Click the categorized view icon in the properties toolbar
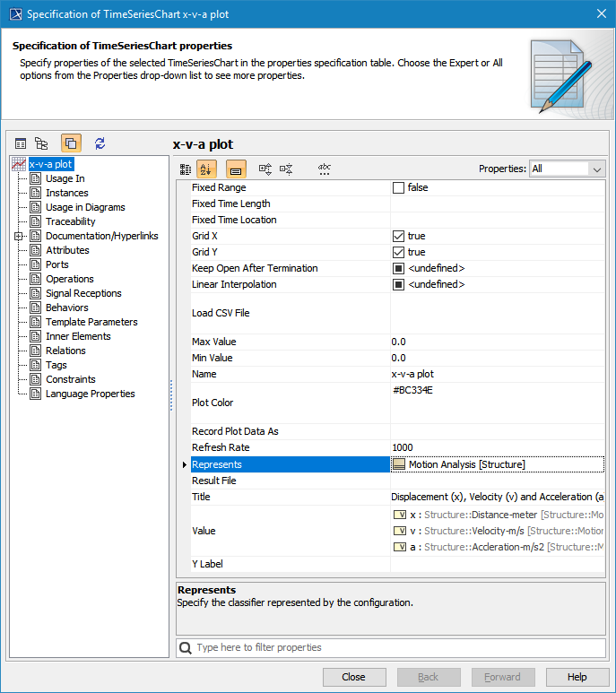 (186, 169)
